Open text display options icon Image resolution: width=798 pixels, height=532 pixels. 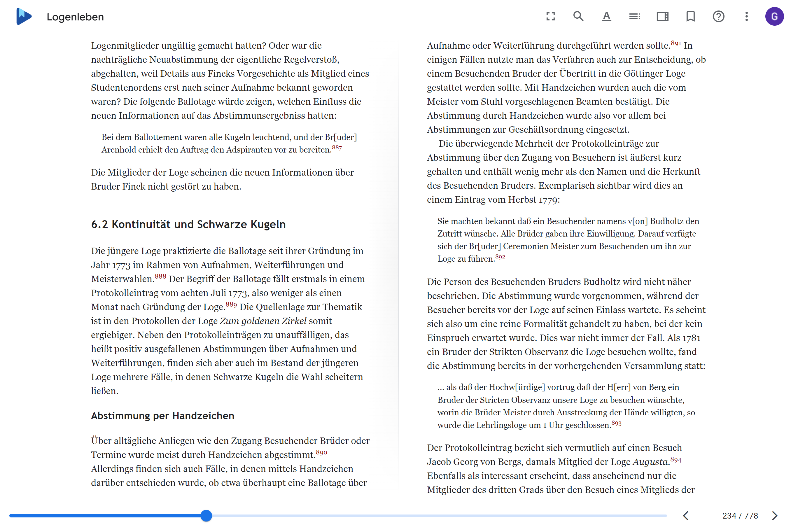[606, 16]
